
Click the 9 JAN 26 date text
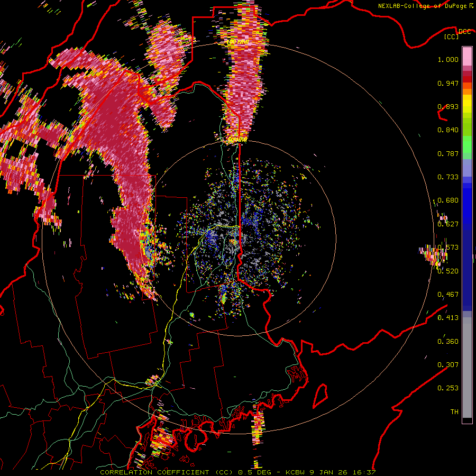tap(330, 472)
